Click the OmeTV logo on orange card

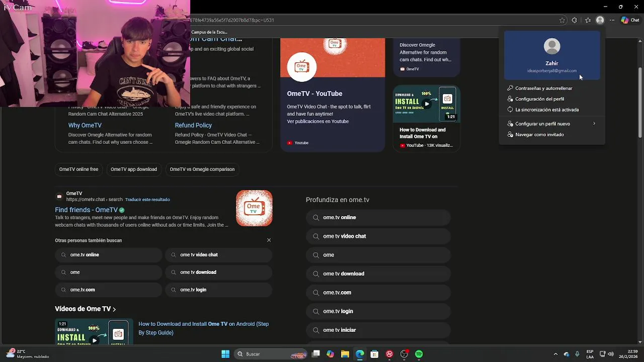[301, 66]
